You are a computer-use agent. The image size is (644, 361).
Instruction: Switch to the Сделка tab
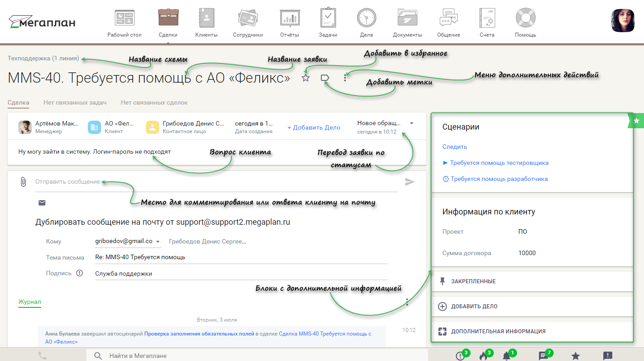(x=18, y=102)
